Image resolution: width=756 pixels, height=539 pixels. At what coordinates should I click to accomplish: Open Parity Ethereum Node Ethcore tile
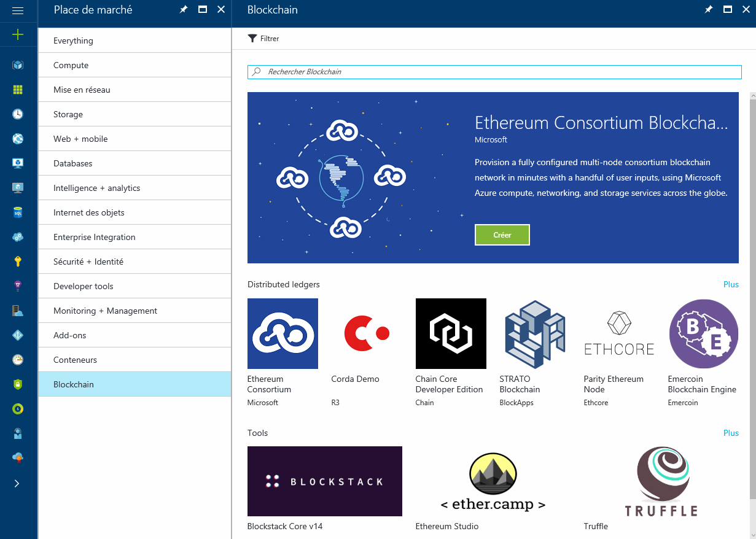pos(619,352)
